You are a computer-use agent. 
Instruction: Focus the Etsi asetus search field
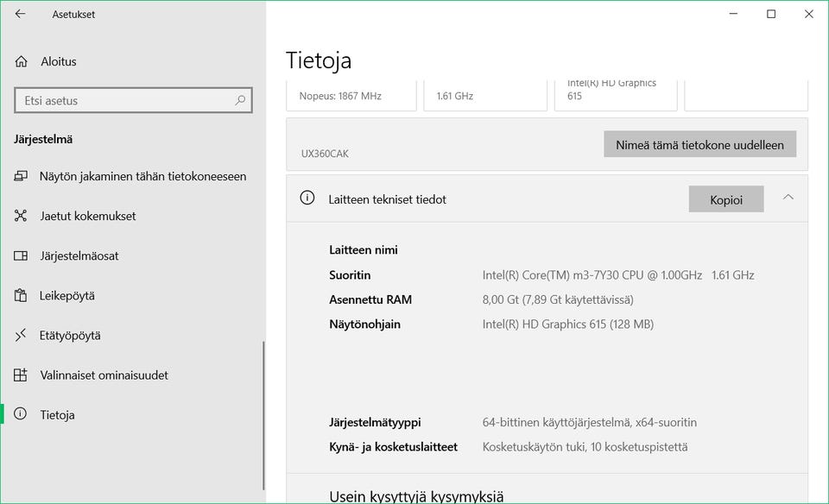125,100
